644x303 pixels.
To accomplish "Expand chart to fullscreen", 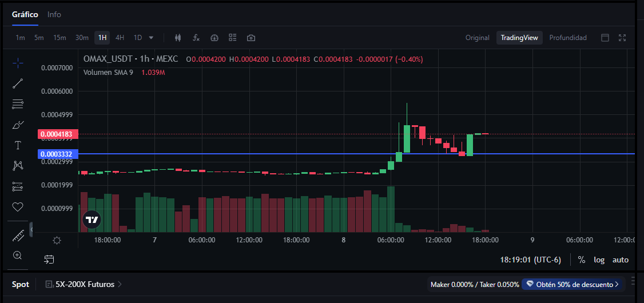I will point(622,38).
